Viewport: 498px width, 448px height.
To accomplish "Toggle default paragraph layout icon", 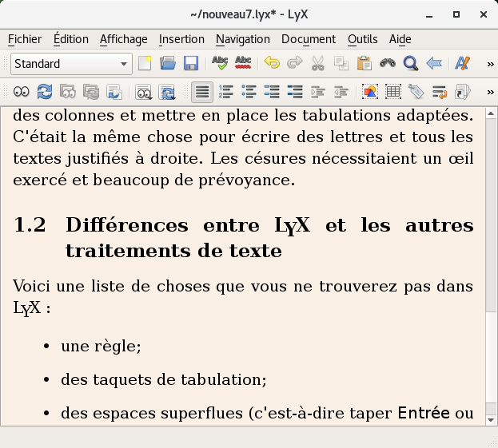I will [x=202, y=93].
